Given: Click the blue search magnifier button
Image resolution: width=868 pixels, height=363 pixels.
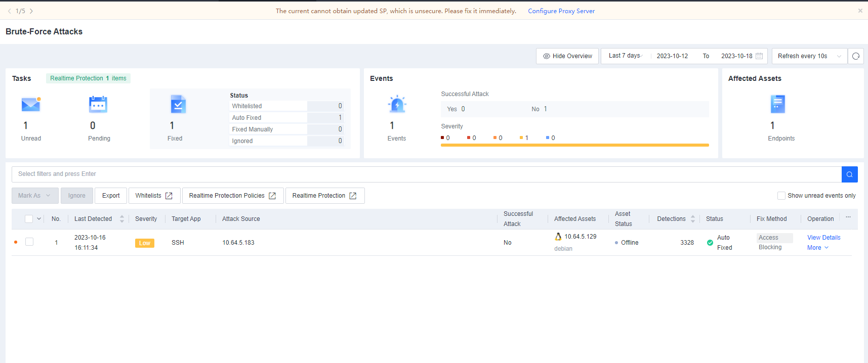Looking at the screenshot, I should pyautogui.click(x=849, y=174).
